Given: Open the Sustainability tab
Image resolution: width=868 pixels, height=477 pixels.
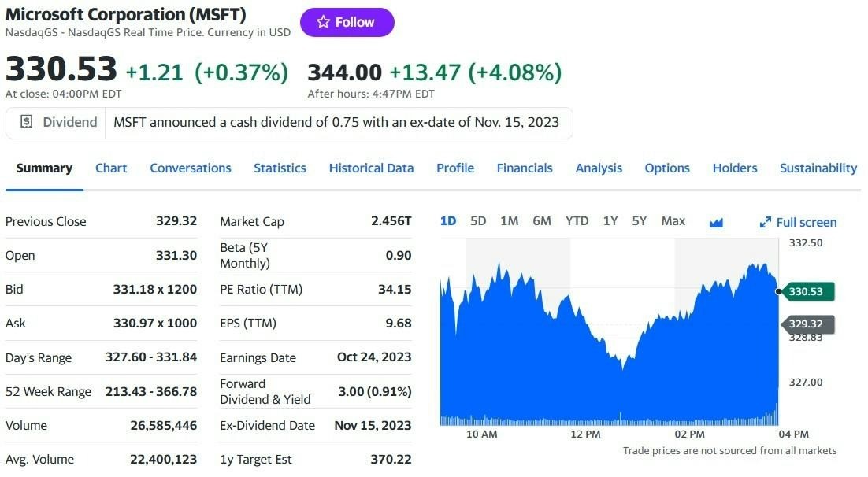Looking at the screenshot, I should [x=818, y=168].
